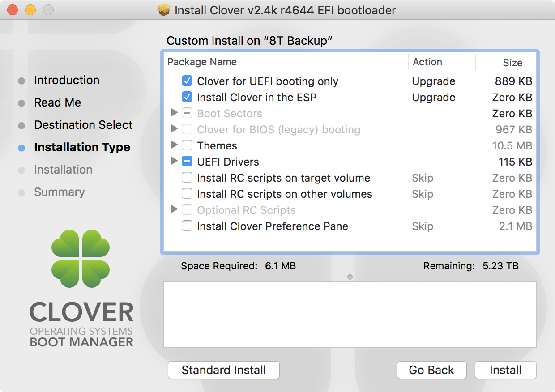Viewport: 555px width, 392px height.
Task: Click the Package Name column header
Action: [x=286, y=62]
